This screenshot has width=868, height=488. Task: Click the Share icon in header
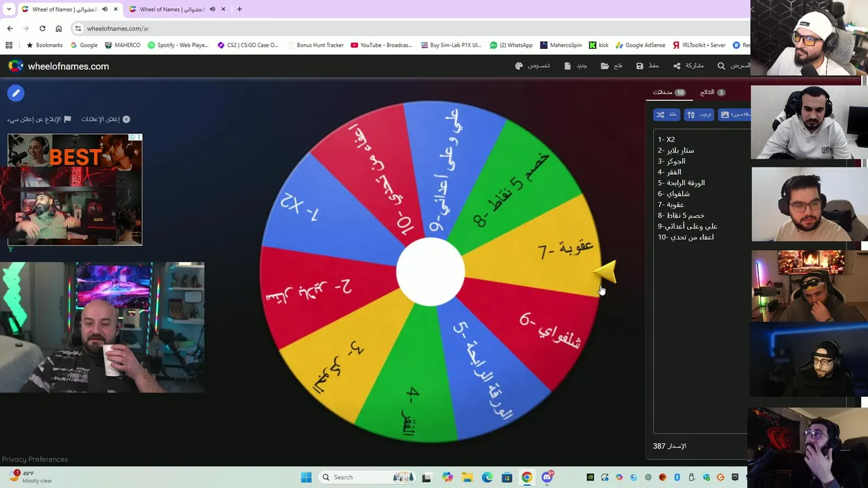[x=677, y=66]
